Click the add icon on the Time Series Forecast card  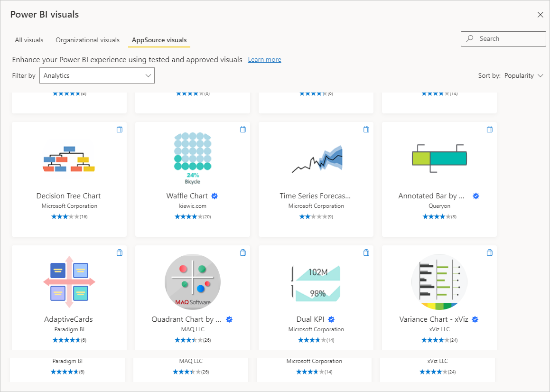coord(366,129)
